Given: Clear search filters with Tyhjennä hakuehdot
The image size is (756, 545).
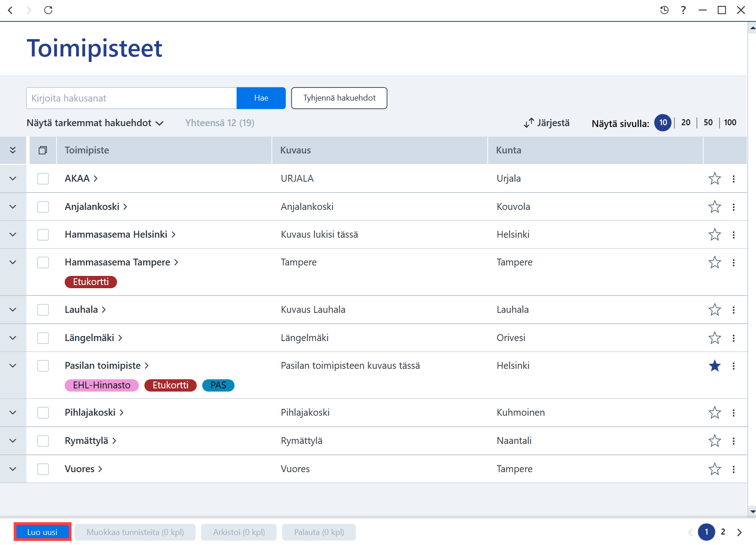Looking at the screenshot, I should (x=339, y=98).
